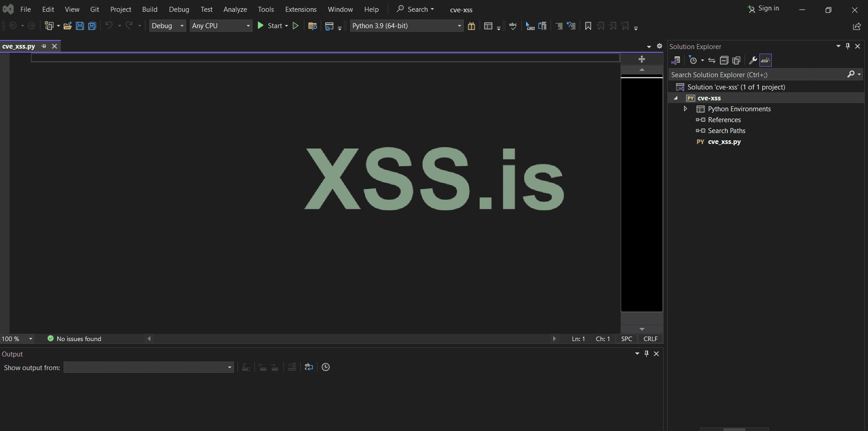This screenshot has height=431, width=868.
Task: Click the Toggle Bookmark icon in toolbar
Action: (x=588, y=26)
